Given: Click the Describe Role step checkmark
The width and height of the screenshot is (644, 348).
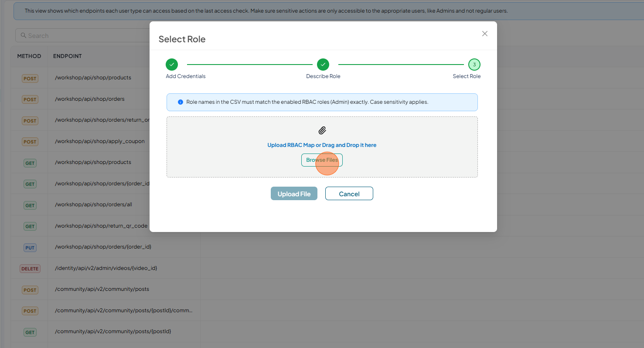Looking at the screenshot, I should (x=323, y=65).
